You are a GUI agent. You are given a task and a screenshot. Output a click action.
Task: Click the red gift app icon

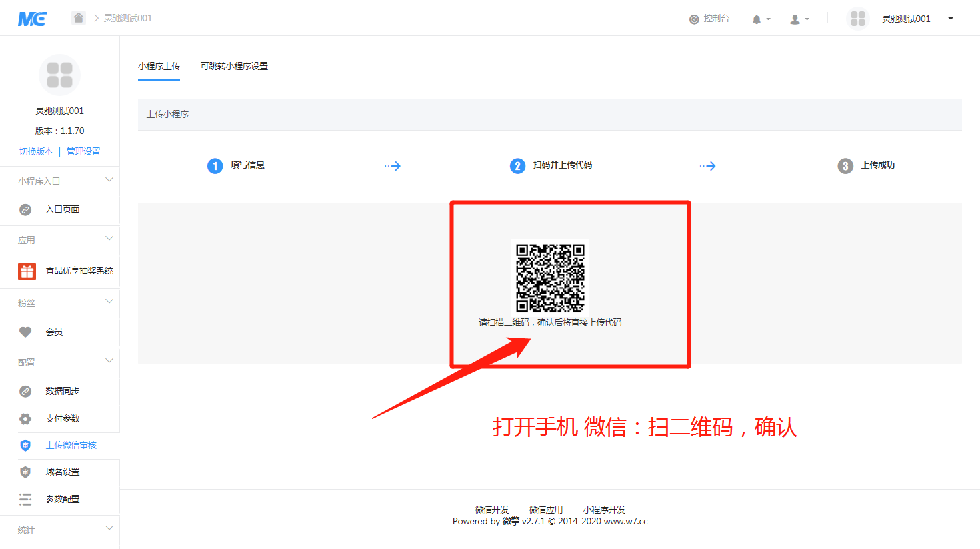27,271
